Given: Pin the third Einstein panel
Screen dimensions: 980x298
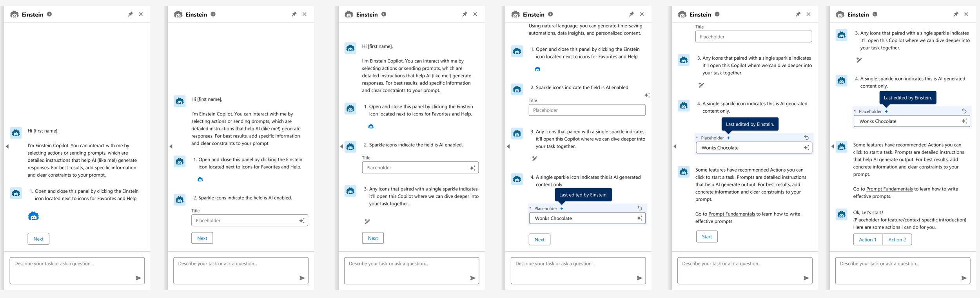Looking at the screenshot, I should pyautogui.click(x=465, y=14).
